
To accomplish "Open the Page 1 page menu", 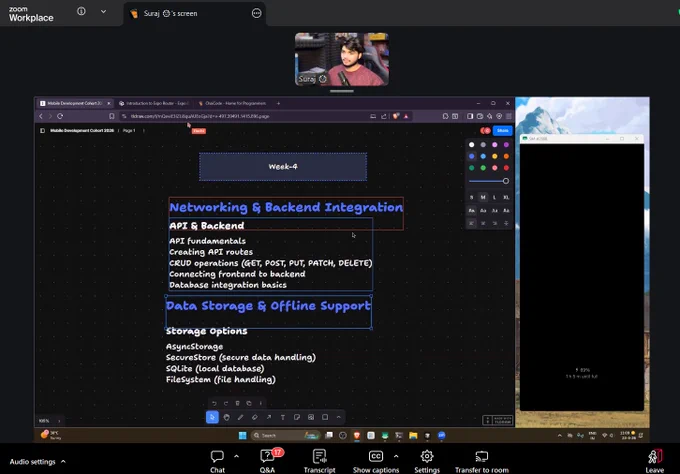I will tap(129, 131).
